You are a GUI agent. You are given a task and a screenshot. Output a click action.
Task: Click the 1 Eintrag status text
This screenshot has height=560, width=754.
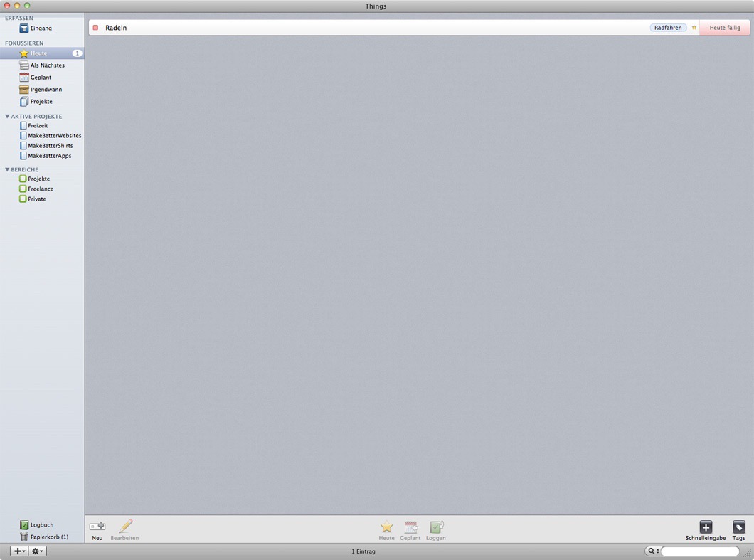363,551
